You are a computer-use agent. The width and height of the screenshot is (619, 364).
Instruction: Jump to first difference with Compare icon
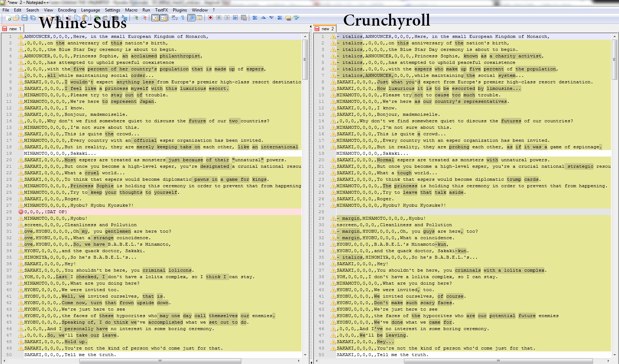255,18
